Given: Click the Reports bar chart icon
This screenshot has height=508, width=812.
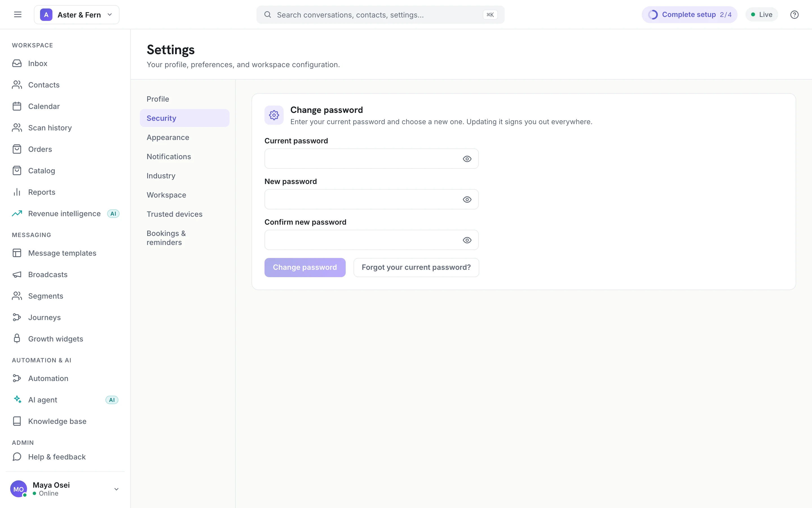Looking at the screenshot, I should click(17, 192).
